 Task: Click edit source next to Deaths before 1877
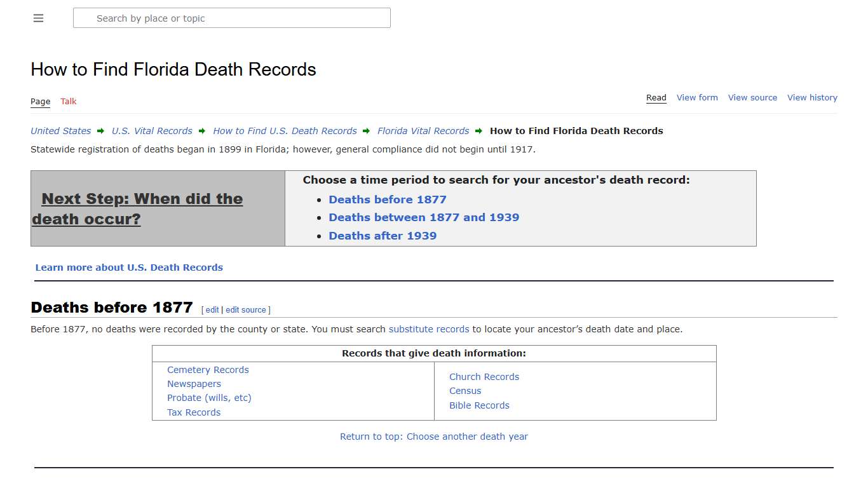point(245,309)
